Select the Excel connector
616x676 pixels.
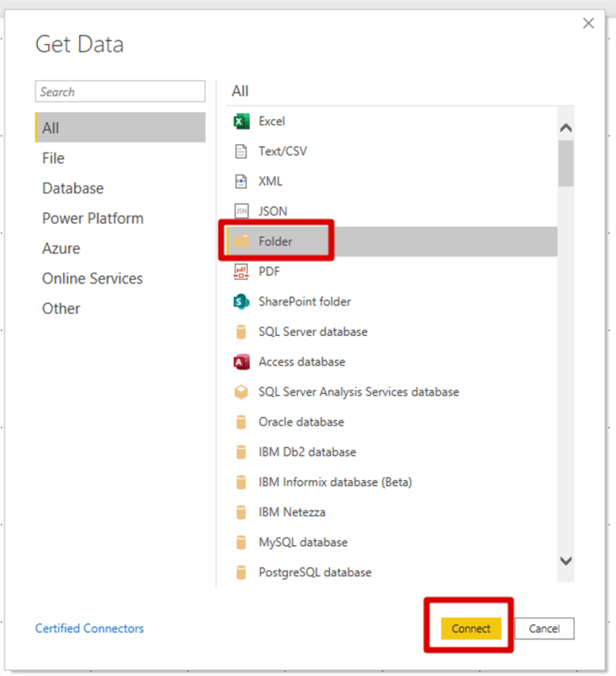(270, 121)
